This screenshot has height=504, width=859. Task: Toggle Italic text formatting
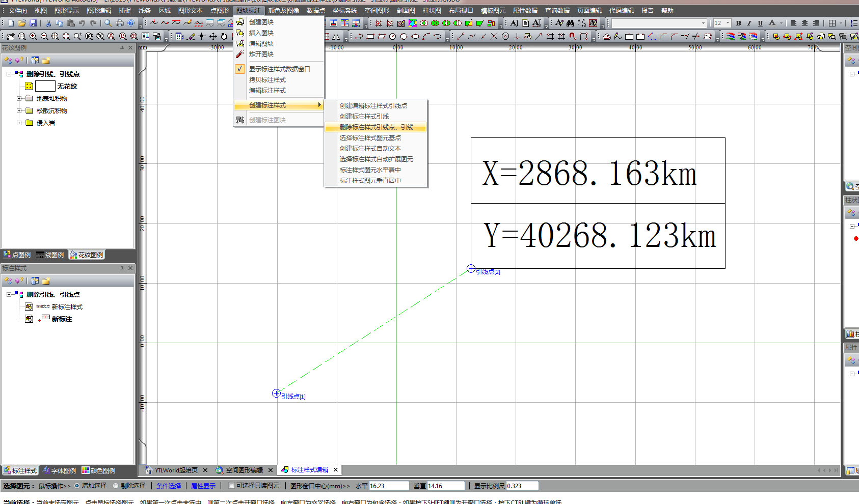(x=749, y=23)
